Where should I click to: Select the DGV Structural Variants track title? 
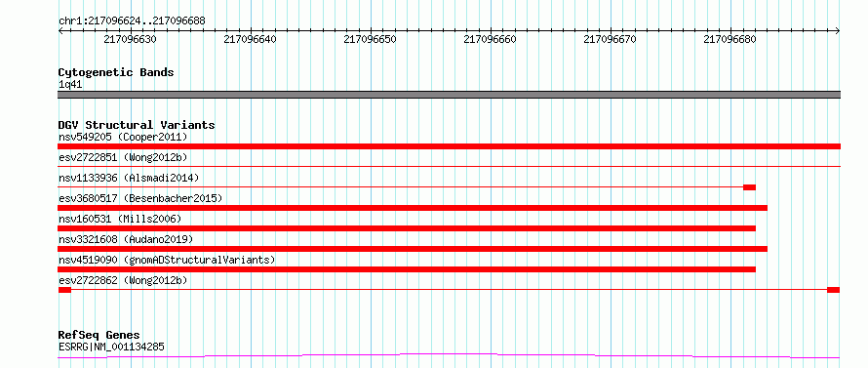click(x=137, y=125)
